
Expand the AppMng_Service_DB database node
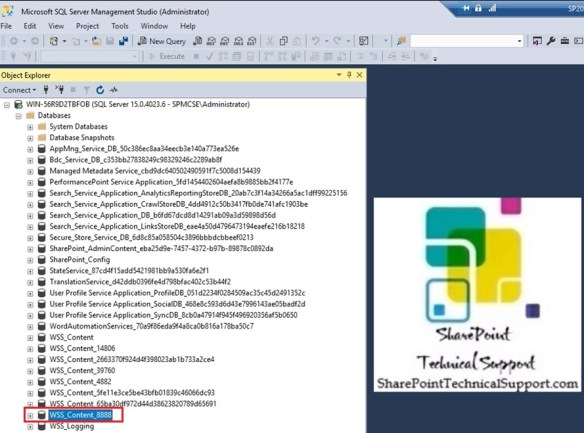pos(30,149)
